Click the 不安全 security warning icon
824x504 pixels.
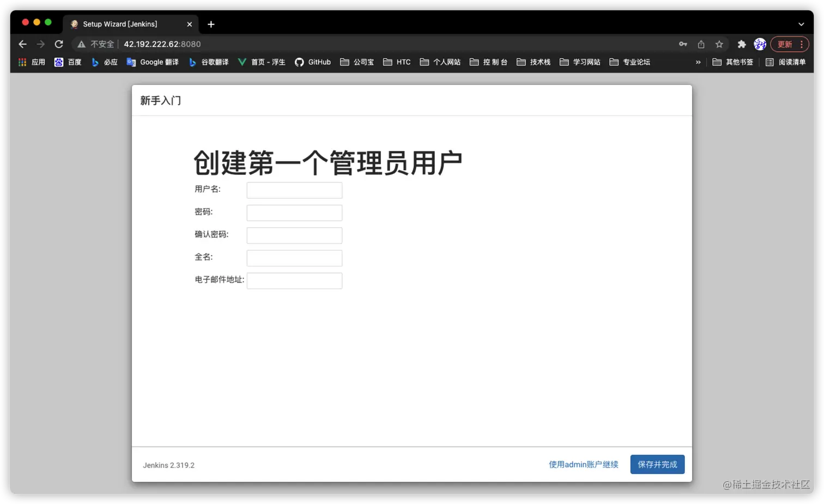pos(81,44)
